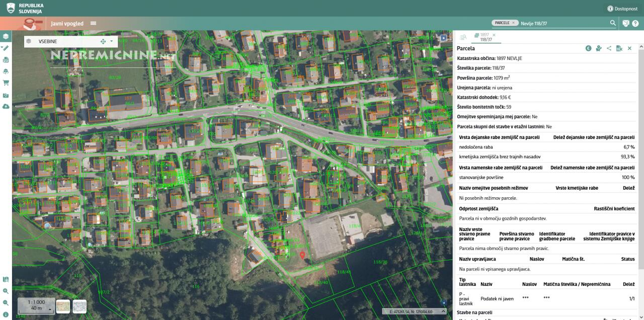Select the measurement ruler tool
The image size is (644, 320).
(6, 48)
